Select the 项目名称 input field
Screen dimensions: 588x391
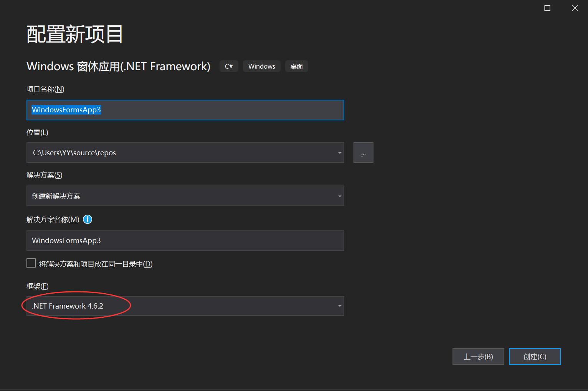pyautogui.click(x=185, y=110)
